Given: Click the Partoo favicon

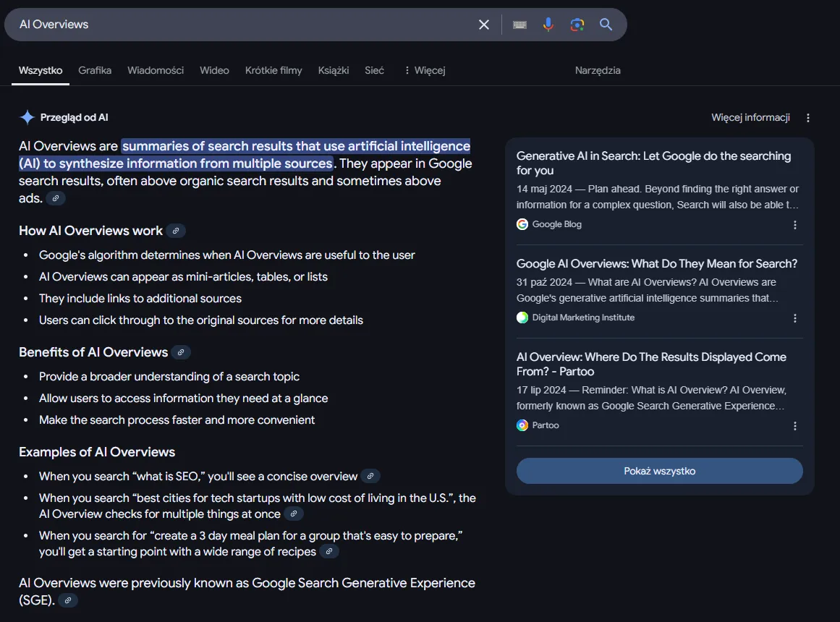Looking at the screenshot, I should click(522, 425).
